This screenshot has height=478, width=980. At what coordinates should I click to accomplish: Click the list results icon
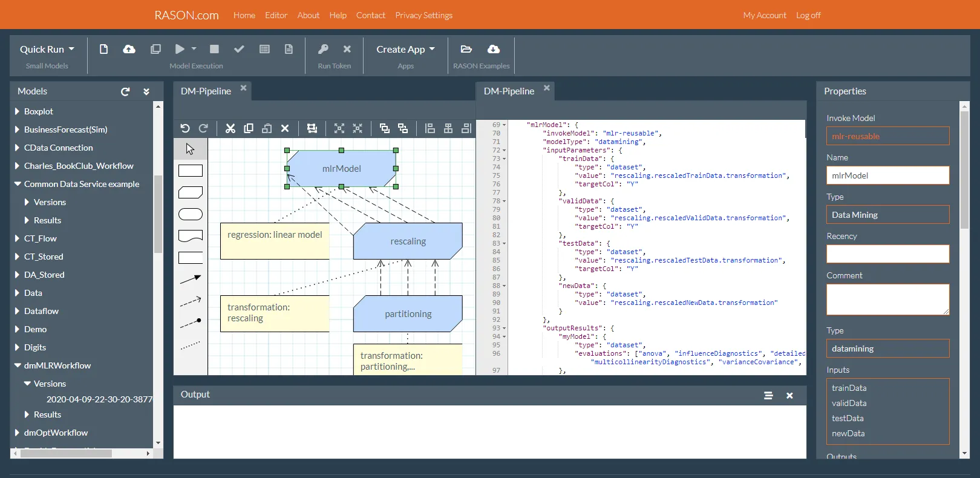tap(264, 49)
